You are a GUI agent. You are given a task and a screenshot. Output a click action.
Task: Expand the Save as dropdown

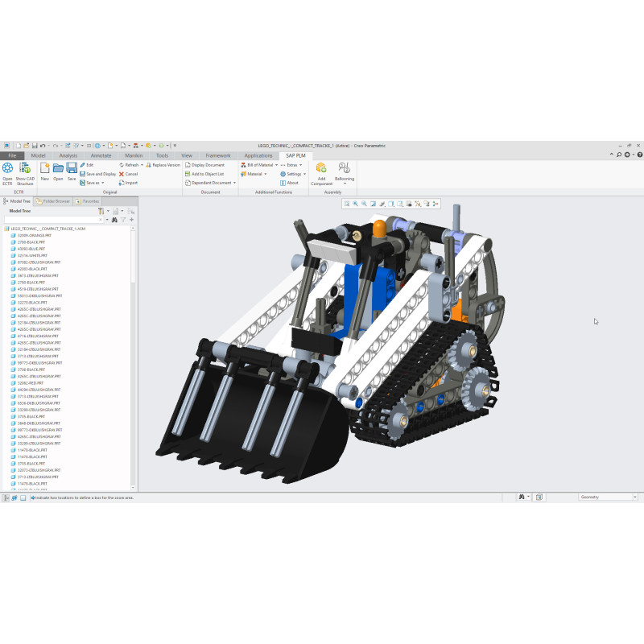click(93, 183)
